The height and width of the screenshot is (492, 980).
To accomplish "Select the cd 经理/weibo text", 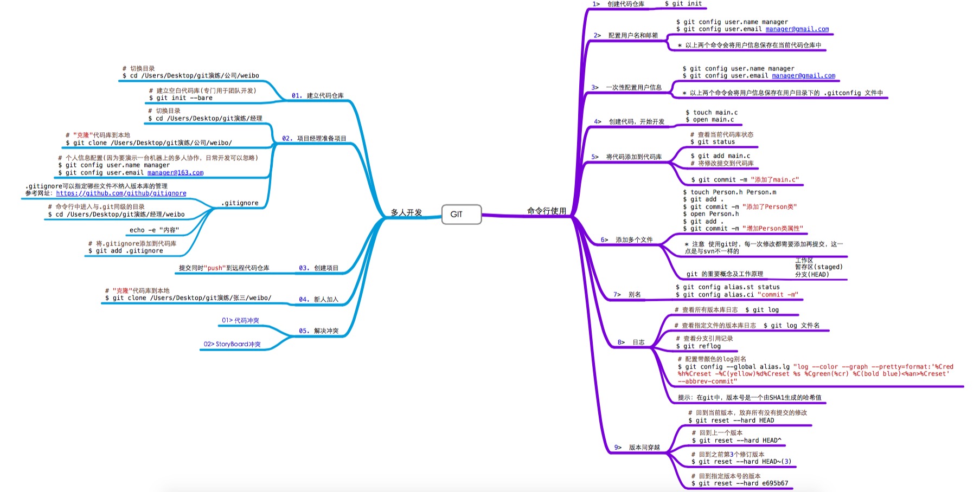I will pos(116,214).
